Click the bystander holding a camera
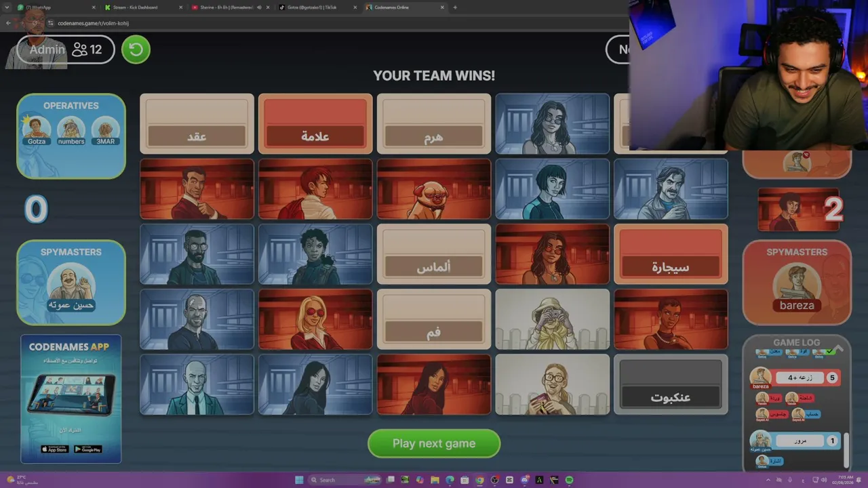This screenshot has height=488, width=868. click(552, 319)
